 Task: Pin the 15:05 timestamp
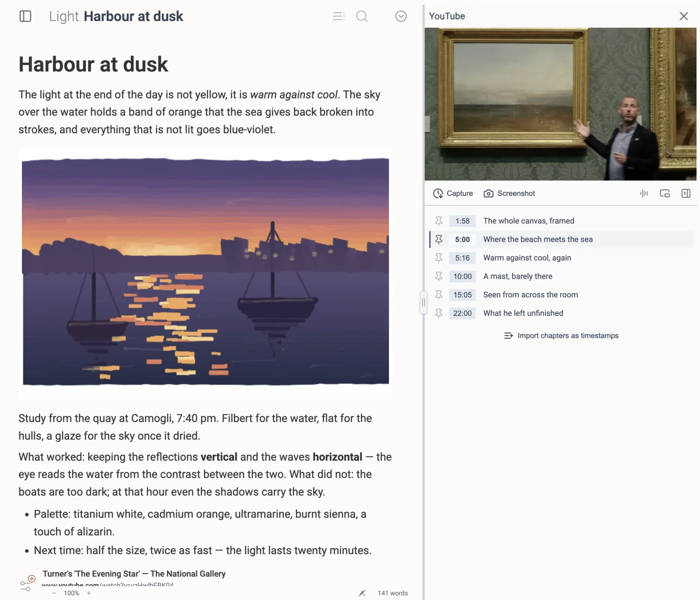pyautogui.click(x=438, y=295)
